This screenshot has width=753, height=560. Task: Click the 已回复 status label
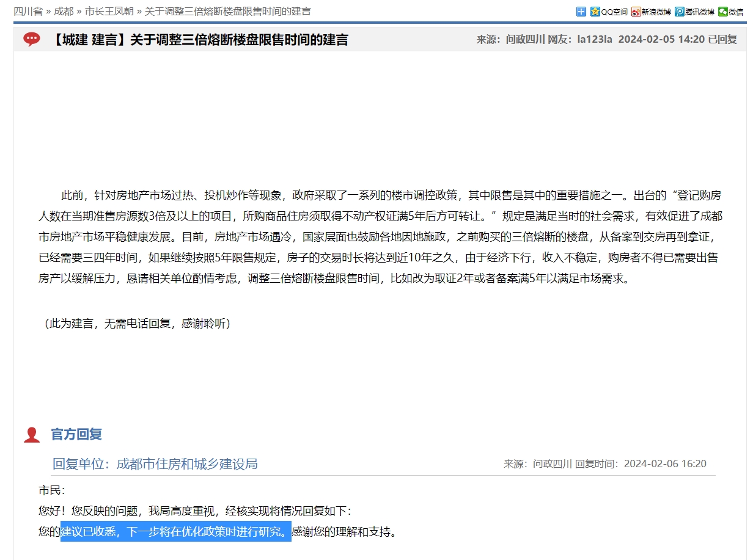coord(722,40)
